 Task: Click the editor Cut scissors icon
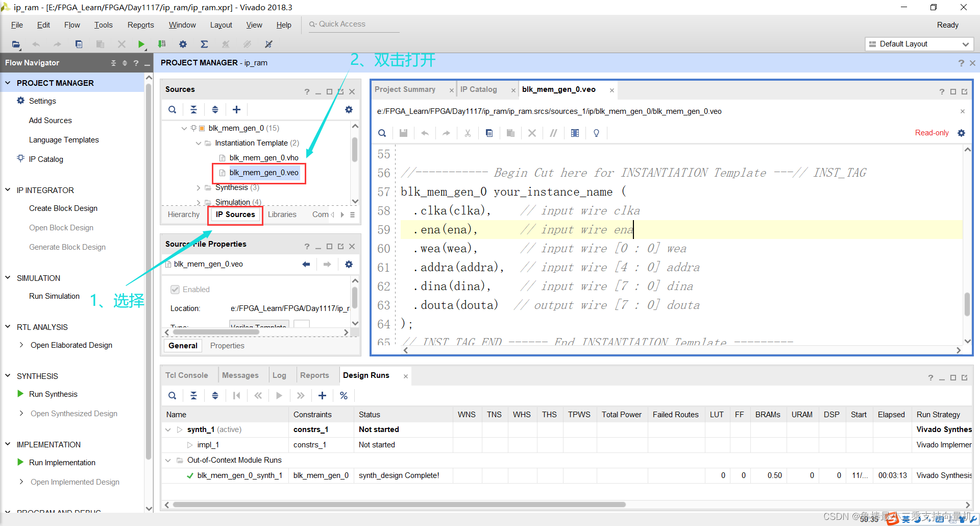[x=468, y=133]
